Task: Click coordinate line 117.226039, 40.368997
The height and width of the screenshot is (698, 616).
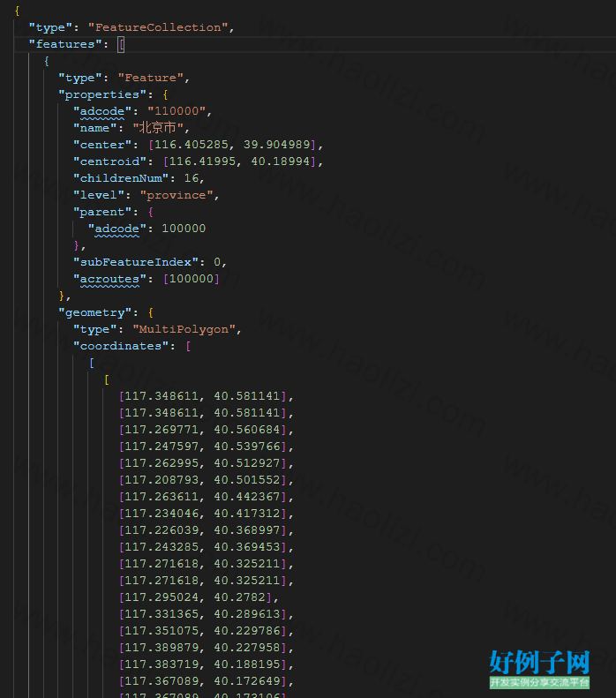Action: tap(207, 530)
